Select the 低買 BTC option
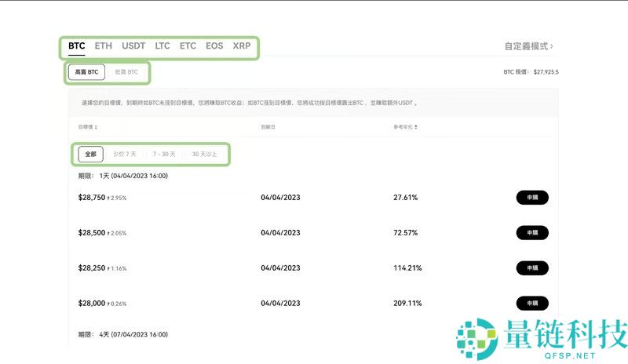The width and height of the screenshot is (628, 364). [126, 72]
